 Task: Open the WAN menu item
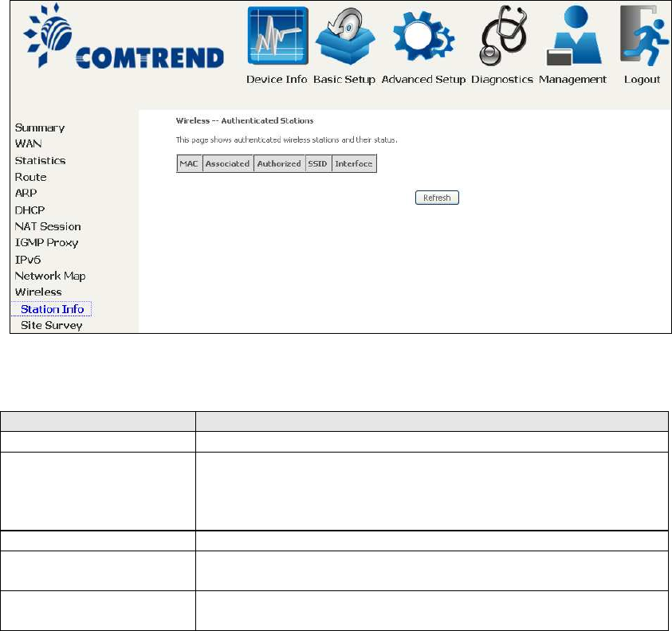click(x=28, y=143)
